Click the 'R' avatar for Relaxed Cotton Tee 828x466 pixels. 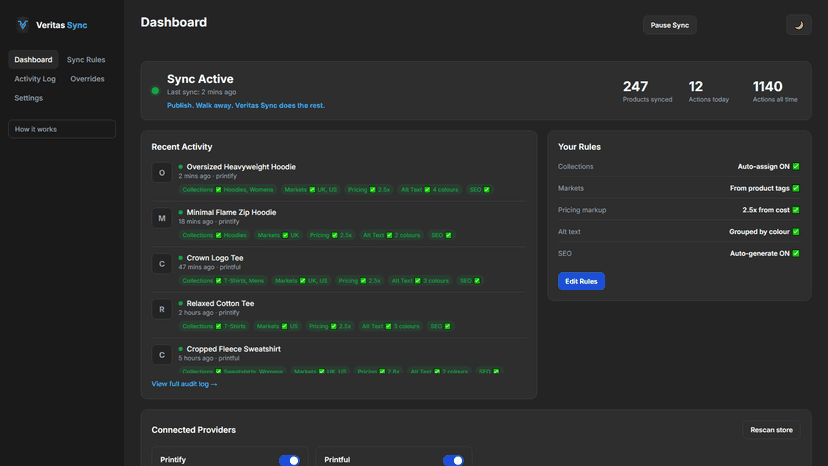point(162,309)
